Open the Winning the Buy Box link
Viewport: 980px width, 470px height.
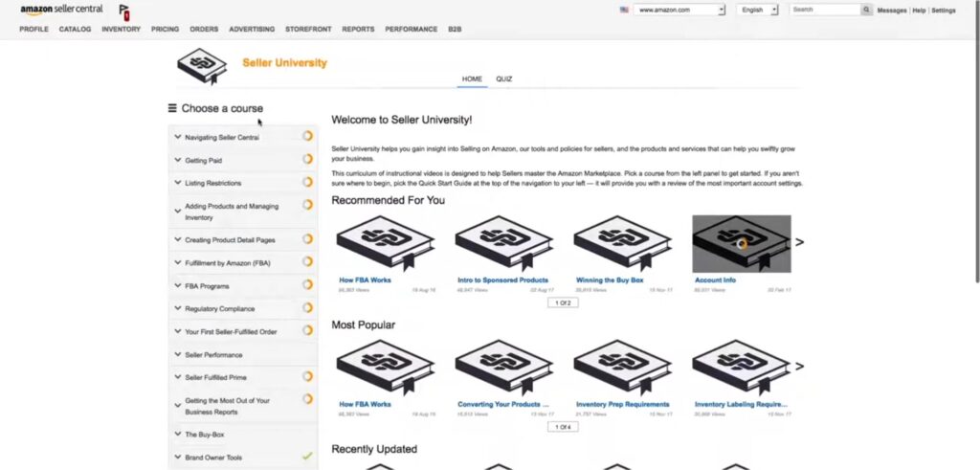tap(610, 280)
